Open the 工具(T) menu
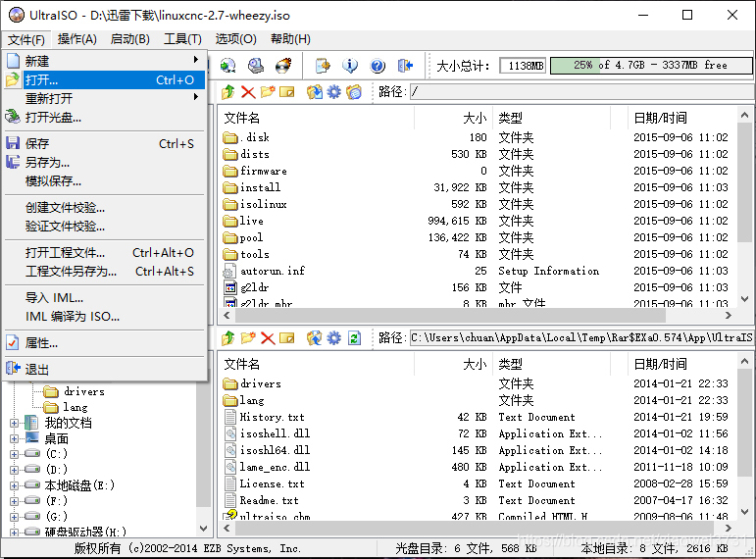The image size is (756, 559). pyautogui.click(x=182, y=38)
